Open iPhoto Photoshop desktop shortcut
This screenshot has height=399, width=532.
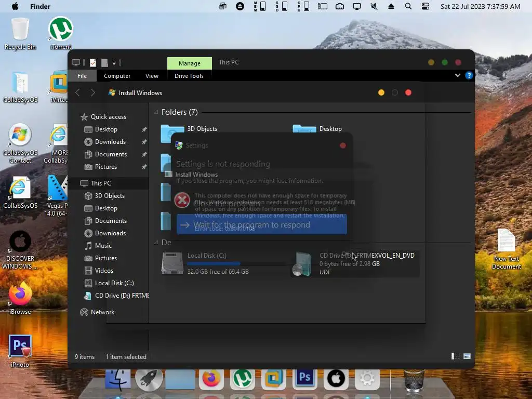tap(20, 351)
